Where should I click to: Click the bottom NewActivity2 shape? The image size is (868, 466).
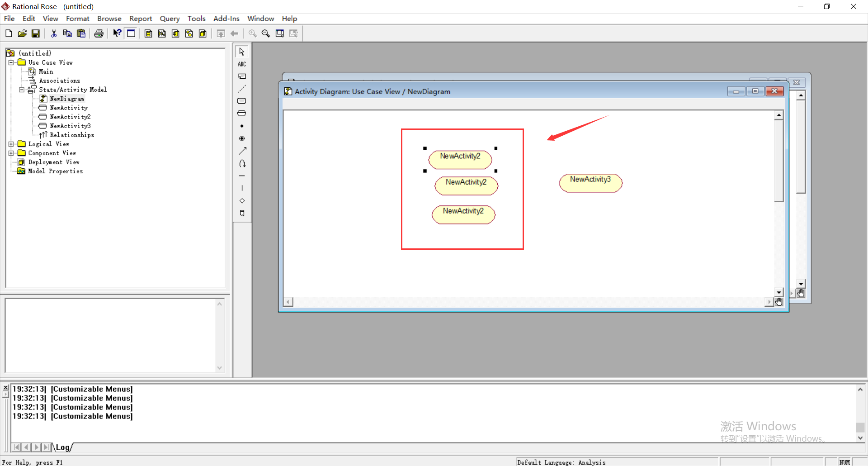coord(463,214)
